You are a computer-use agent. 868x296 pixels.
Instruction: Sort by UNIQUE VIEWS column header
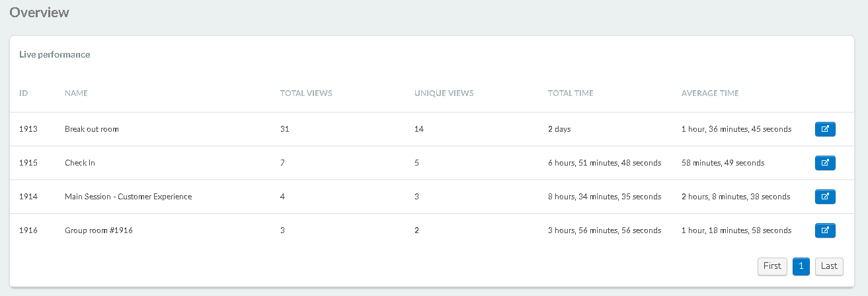pyautogui.click(x=444, y=93)
